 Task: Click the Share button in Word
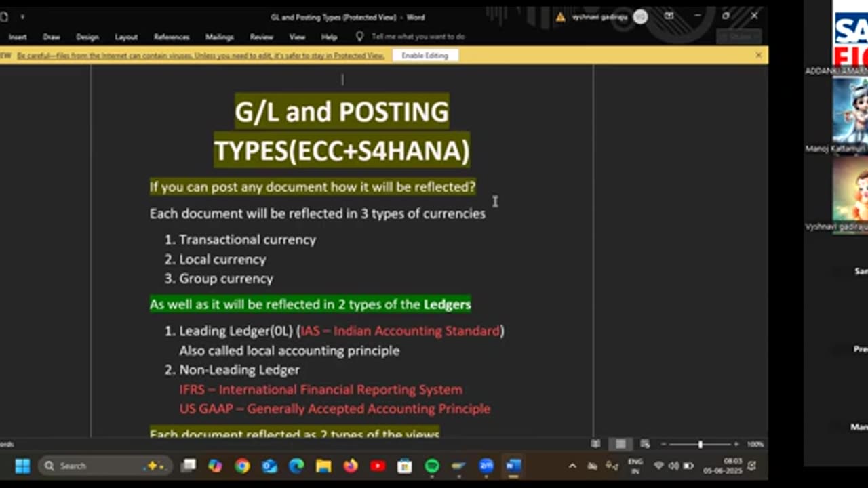(739, 37)
